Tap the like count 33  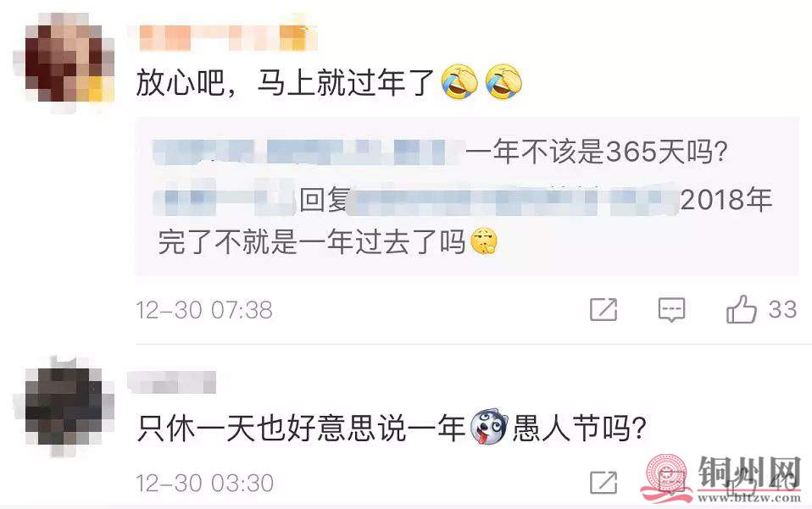(x=782, y=309)
